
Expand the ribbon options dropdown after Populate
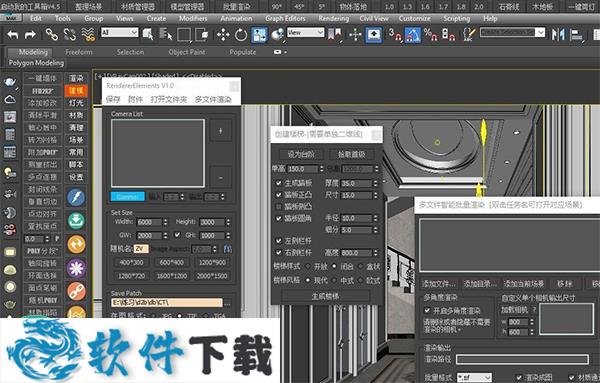tap(280, 52)
